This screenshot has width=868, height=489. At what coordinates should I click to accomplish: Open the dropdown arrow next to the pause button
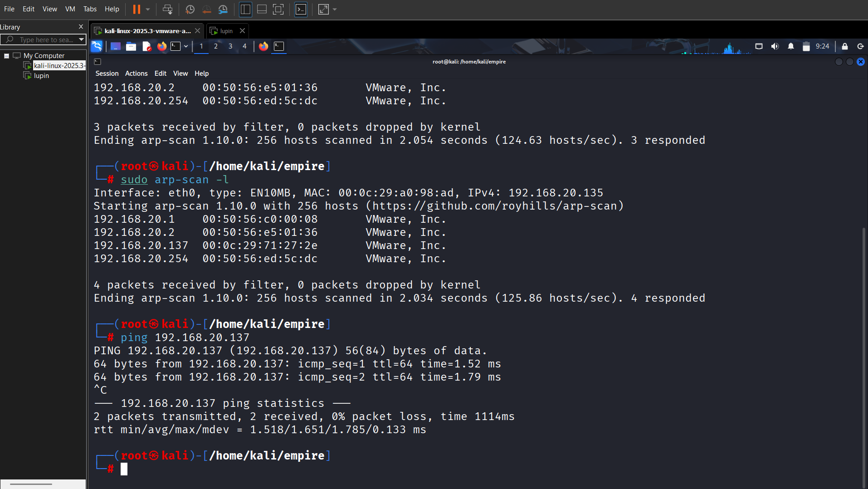coord(148,9)
